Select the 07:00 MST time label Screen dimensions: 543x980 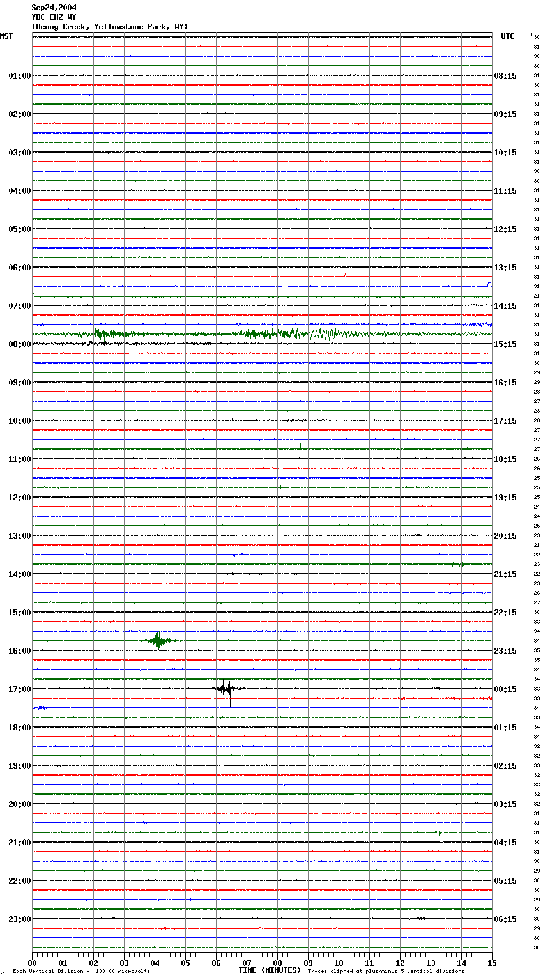[20, 306]
